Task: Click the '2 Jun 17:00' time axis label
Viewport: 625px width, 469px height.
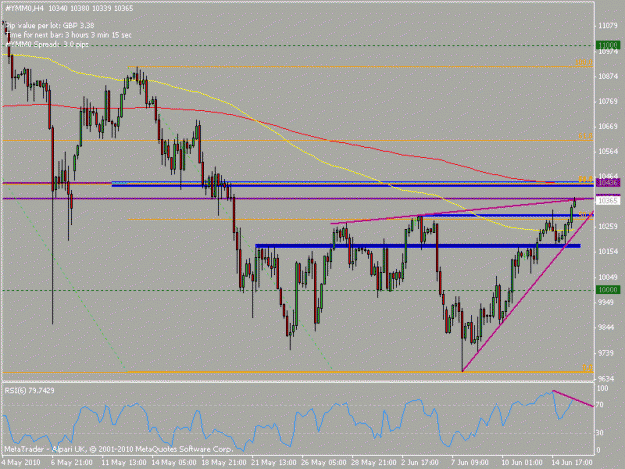Action: pyautogui.click(x=420, y=462)
